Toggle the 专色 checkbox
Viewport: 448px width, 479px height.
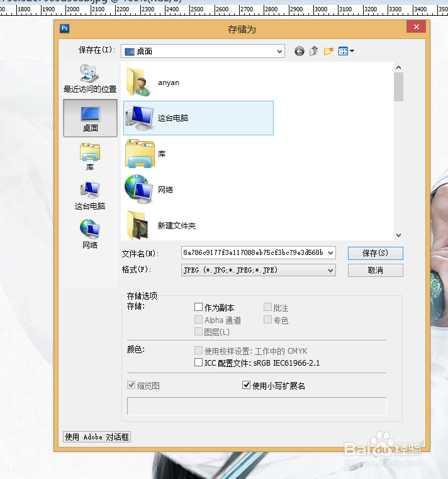[x=267, y=320]
